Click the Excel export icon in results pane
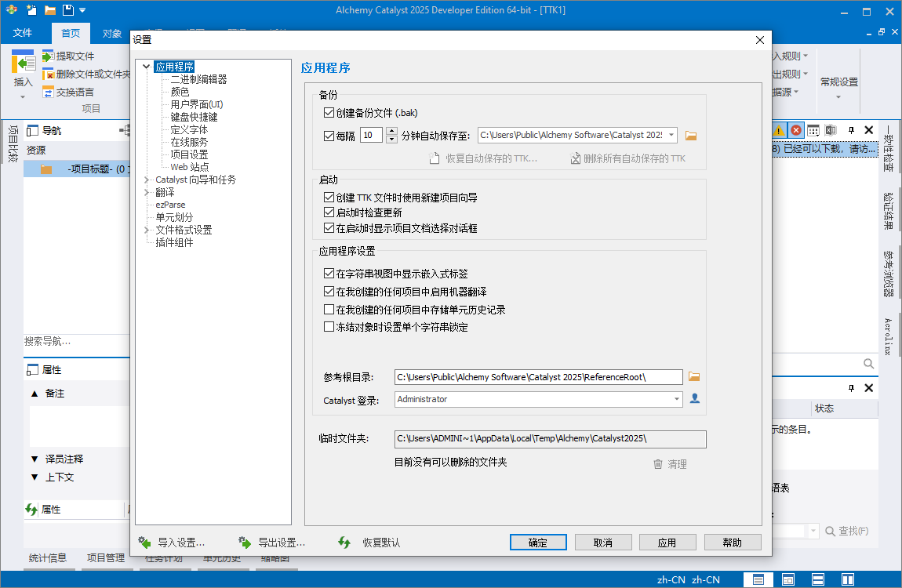 click(x=831, y=130)
